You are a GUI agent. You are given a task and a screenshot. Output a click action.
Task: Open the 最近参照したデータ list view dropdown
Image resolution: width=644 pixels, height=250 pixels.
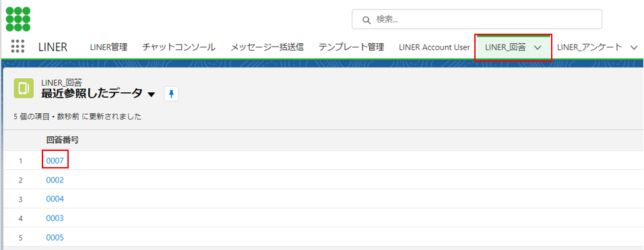coord(151,95)
